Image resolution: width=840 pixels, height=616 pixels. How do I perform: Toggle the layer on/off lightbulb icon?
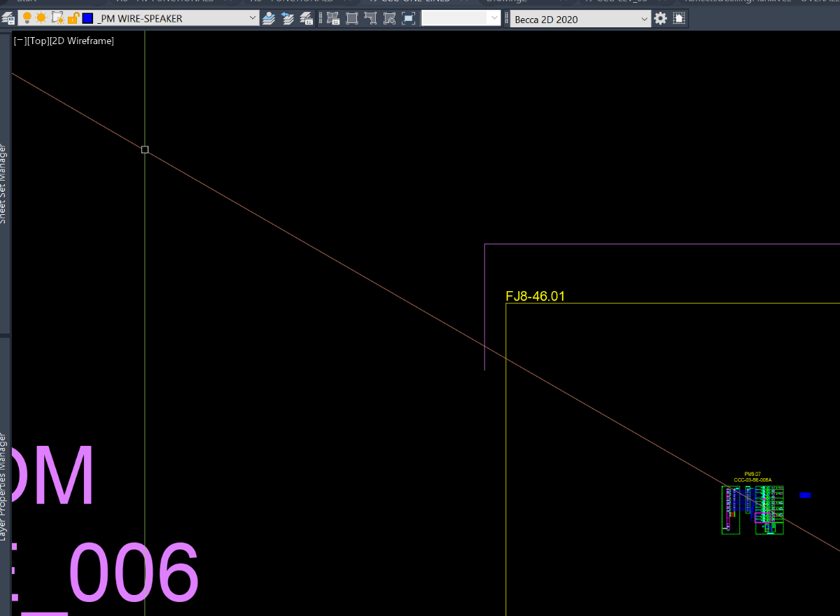[x=28, y=18]
